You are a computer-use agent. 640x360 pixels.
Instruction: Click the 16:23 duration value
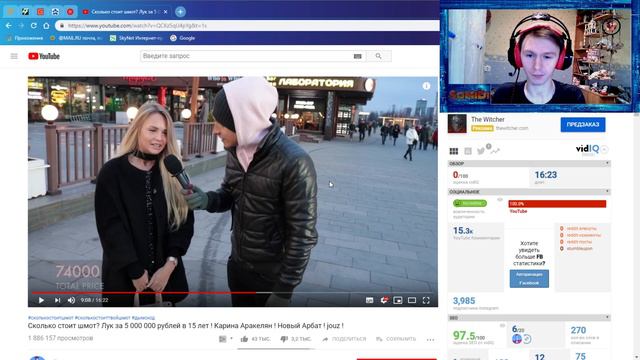click(546, 175)
